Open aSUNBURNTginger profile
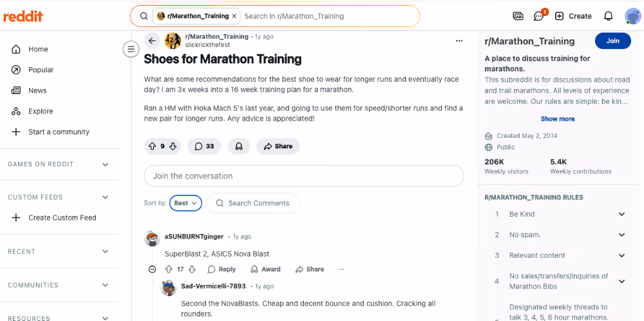 (x=194, y=237)
